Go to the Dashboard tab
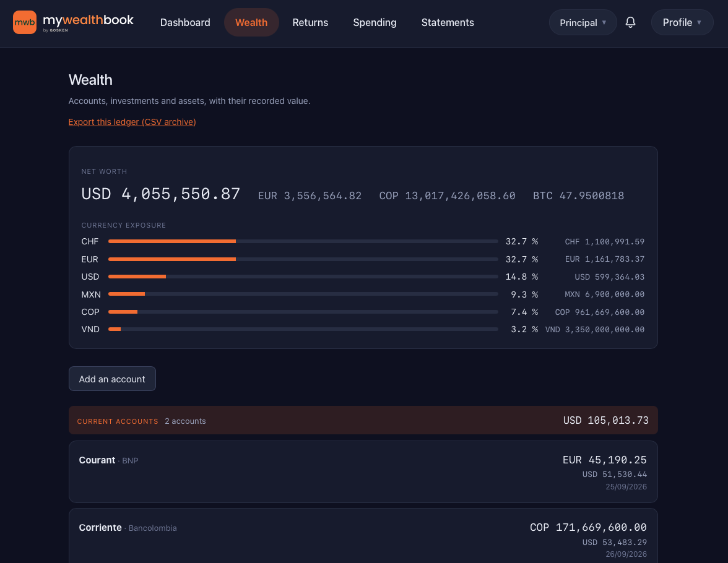This screenshot has height=563, width=728. (x=185, y=22)
